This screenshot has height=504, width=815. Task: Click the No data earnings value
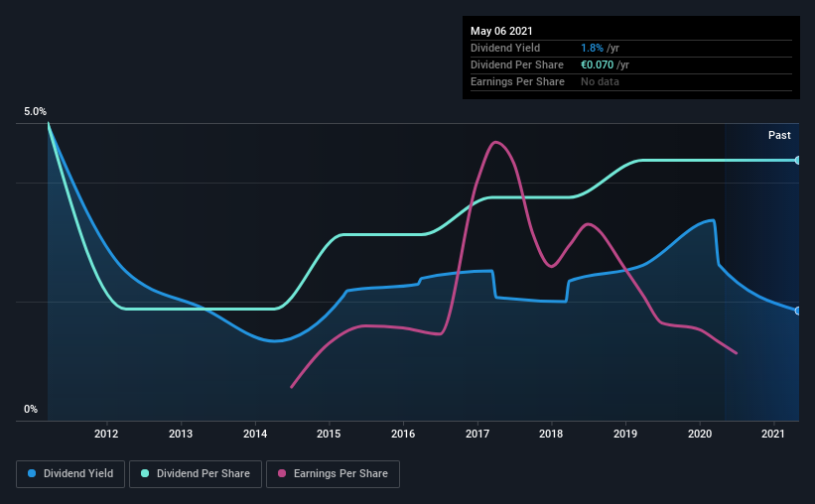[600, 81]
